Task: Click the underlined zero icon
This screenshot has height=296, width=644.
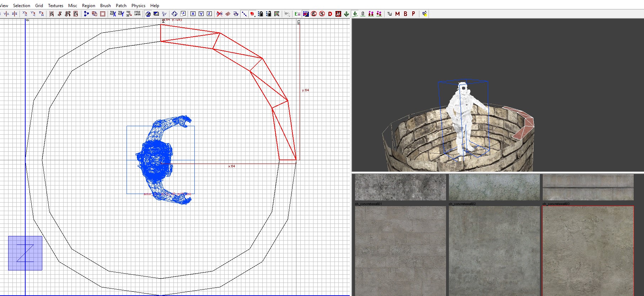Action: pos(363,14)
